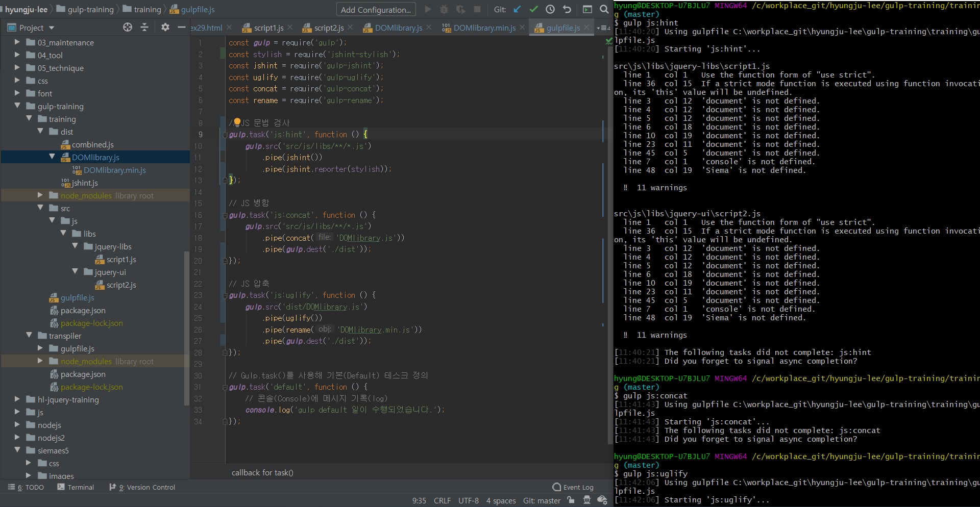Click the Project tree vertical scrollbar
This screenshot has height=507, width=980.
tap(186, 326)
